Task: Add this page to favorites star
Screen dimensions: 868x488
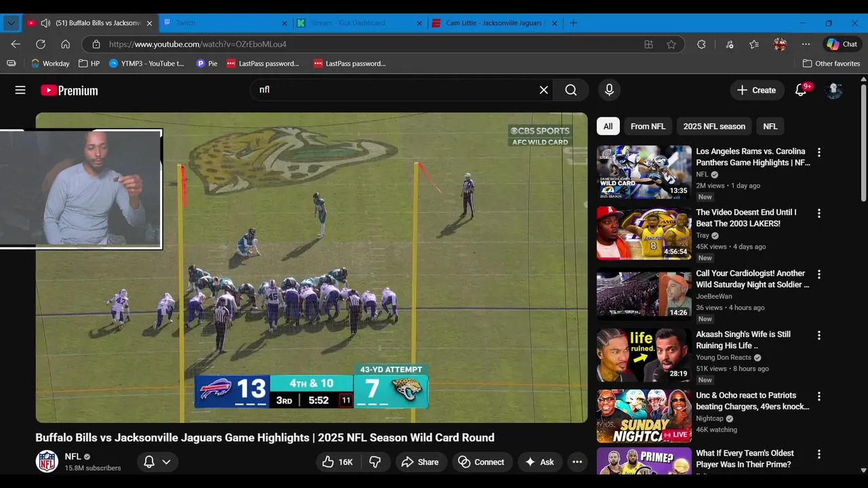Action: 671,44
